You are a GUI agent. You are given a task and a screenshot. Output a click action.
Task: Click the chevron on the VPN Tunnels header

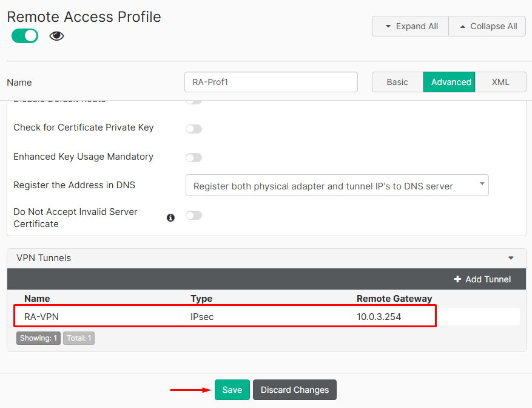[510, 257]
